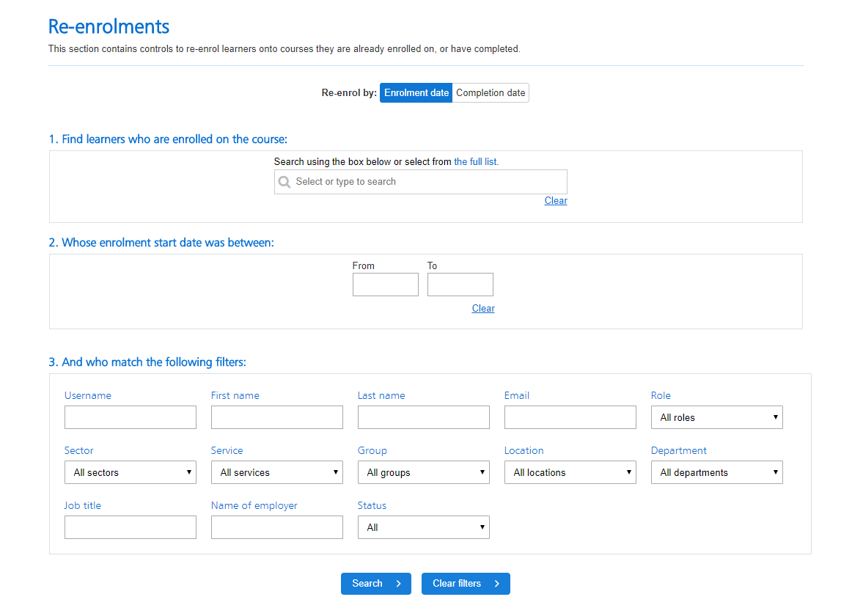Open the All departments dropdown

[x=716, y=472]
